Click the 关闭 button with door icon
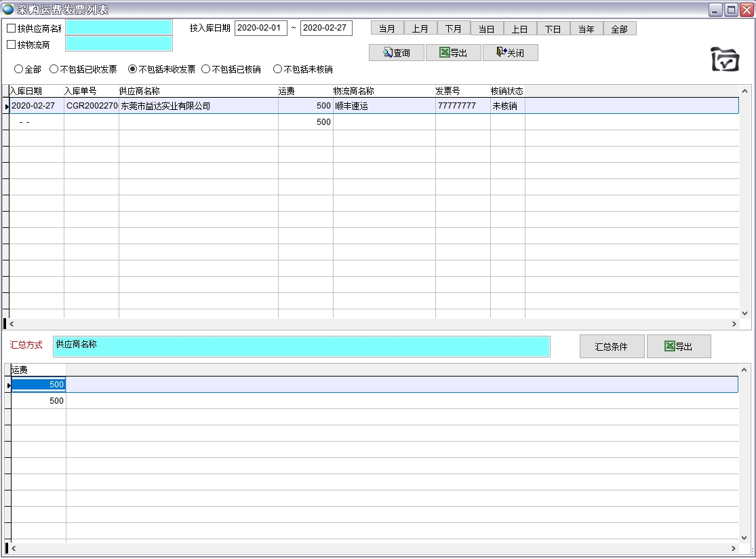The height and width of the screenshot is (559, 756). point(510,53)
